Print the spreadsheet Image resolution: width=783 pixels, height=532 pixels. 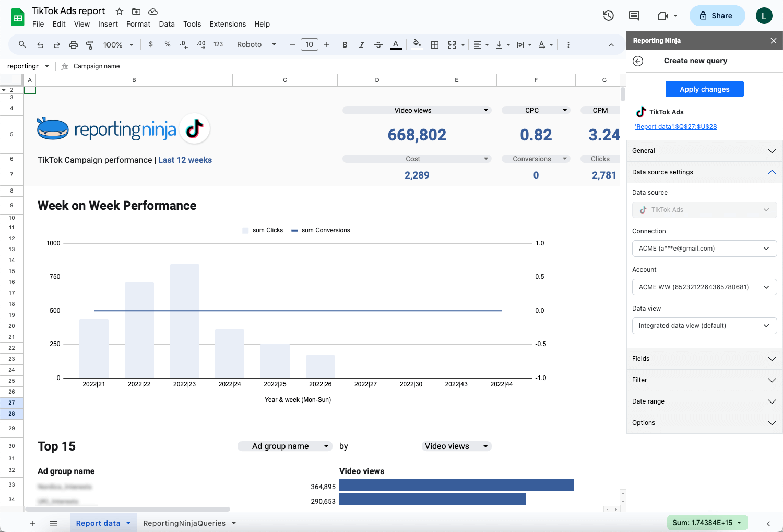(74, 45)
